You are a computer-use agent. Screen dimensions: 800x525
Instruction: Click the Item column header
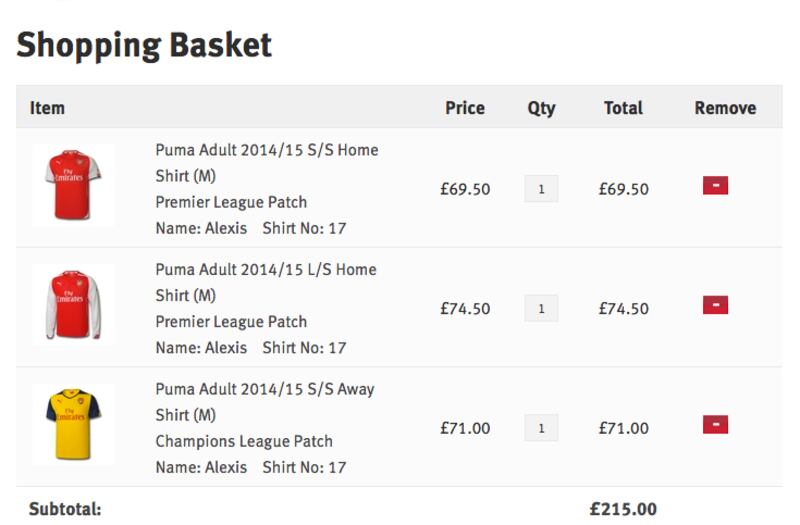pyautogui.click(x=47, y=108)
